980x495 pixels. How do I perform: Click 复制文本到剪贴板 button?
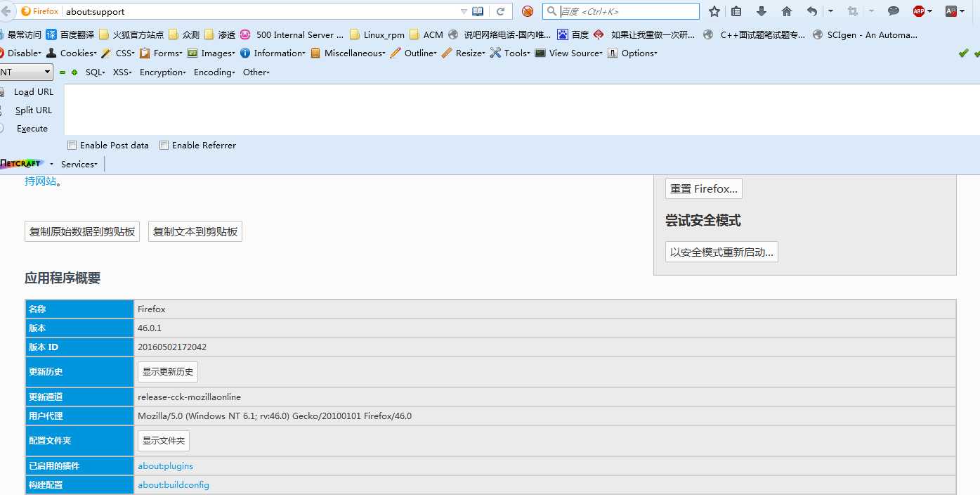[195, 231]
